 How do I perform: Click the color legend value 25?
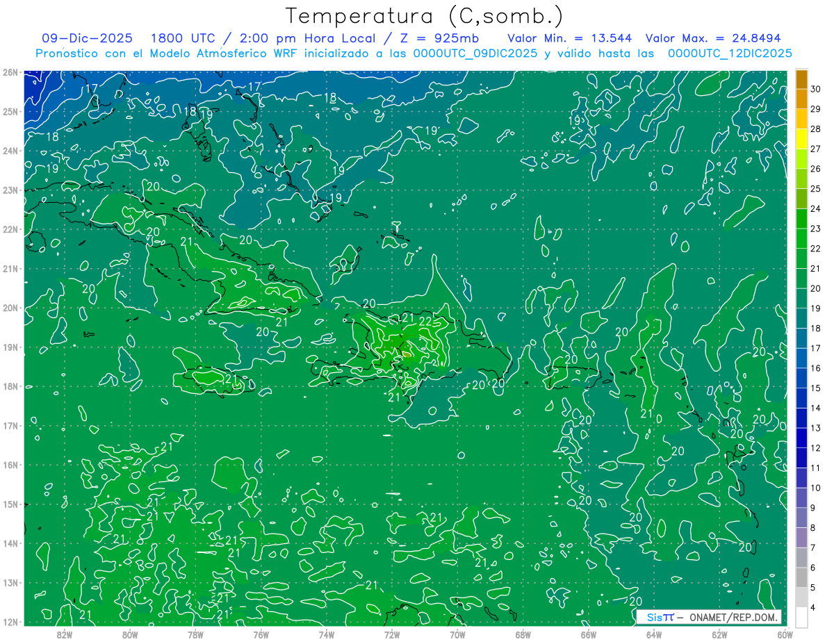pos(816,188)
